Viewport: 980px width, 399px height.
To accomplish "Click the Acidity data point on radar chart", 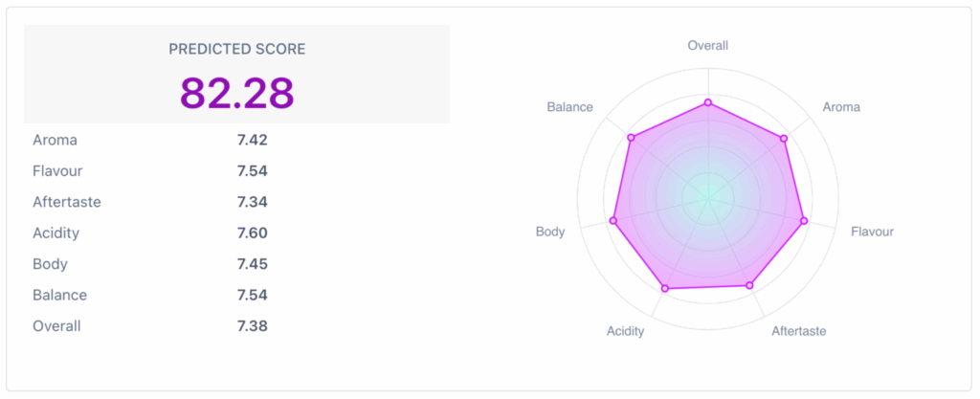I will coord(665,288).
